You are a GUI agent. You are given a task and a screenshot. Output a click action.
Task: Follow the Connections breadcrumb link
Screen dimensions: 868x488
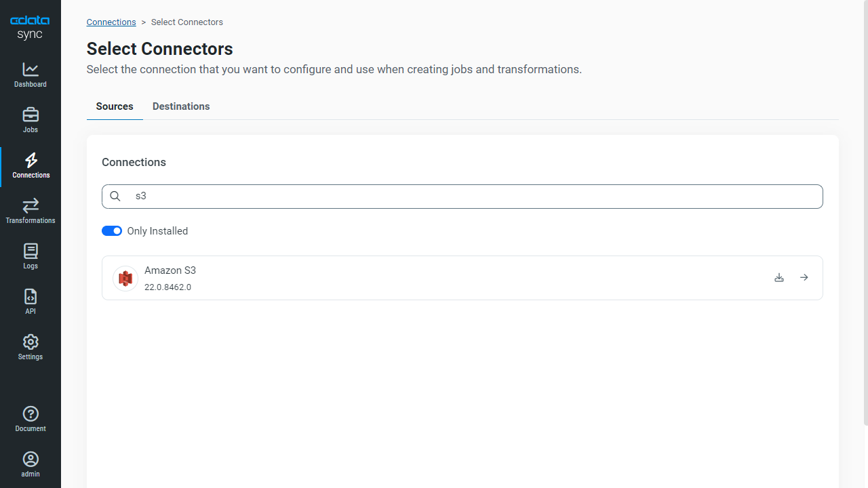tap(111, 22)
